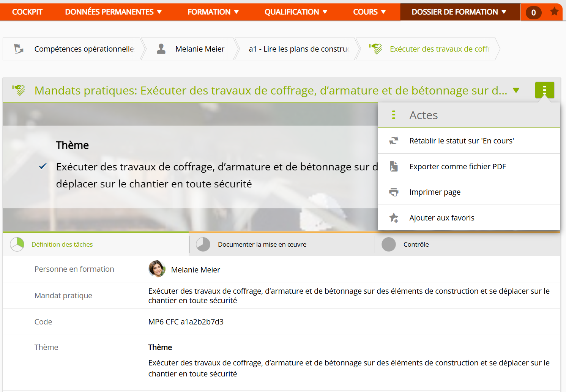Image resolution: width=566 pixels, height=392 pixels.
Task: Click Melanie Meier's profile photo
Action: click(x=157, y=269)
